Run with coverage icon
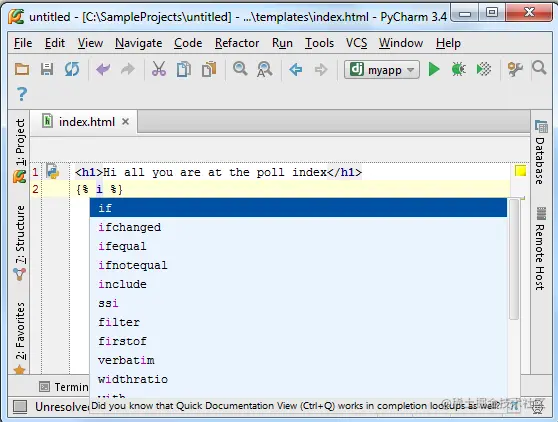The width and height of the screenshot is (558, 422). pos(484,69)
